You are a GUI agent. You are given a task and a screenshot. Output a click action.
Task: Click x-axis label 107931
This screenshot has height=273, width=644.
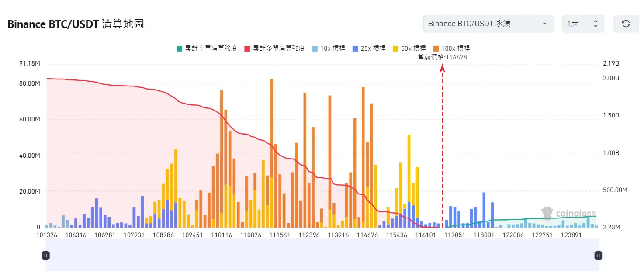pos(134,235)
